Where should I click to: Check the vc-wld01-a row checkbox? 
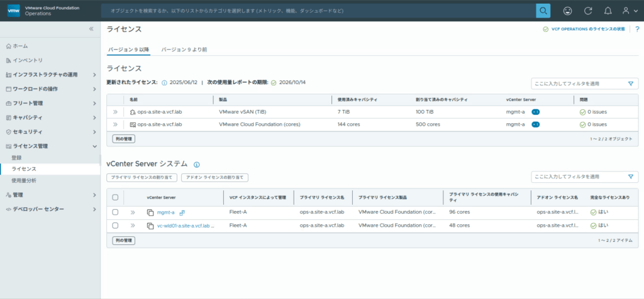[x=116, y=226]
